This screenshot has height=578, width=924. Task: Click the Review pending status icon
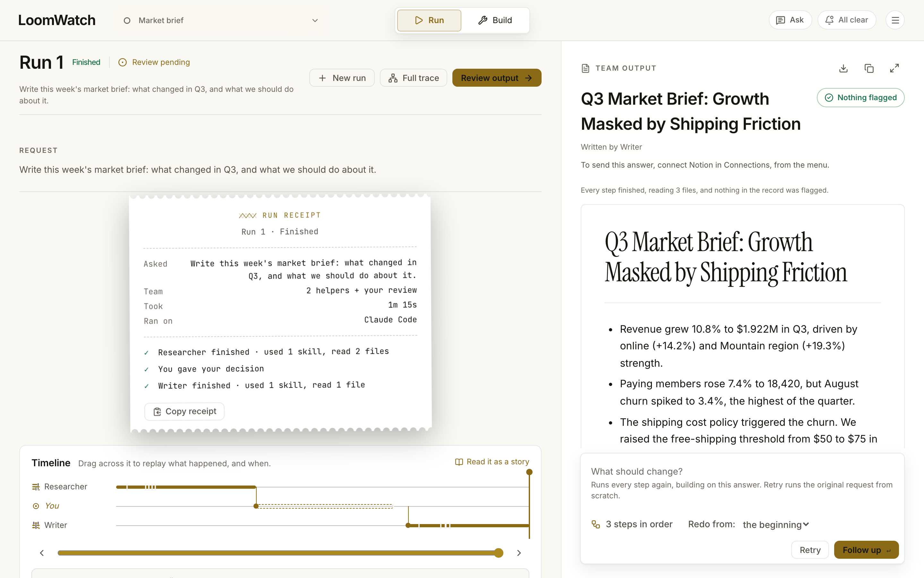[123, 62]
